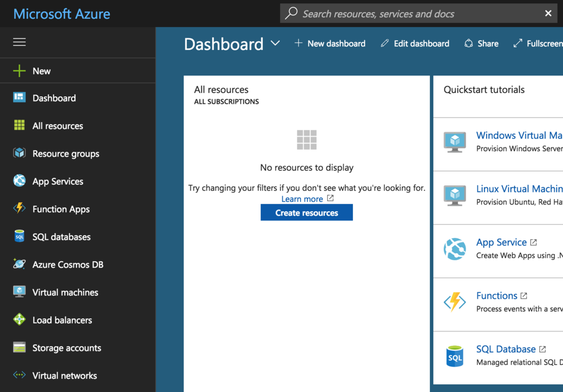The width and height of the screenshot is (563, 392).
Task: Click the green plus New icon
Action: (19, 71)
